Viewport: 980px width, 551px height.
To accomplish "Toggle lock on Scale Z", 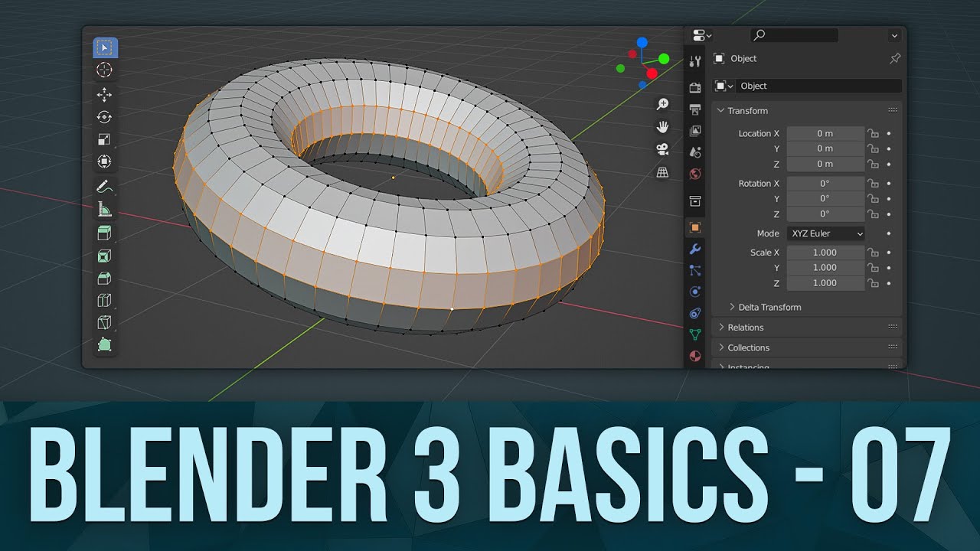I will pyautogui.click(x=872, y=282).
